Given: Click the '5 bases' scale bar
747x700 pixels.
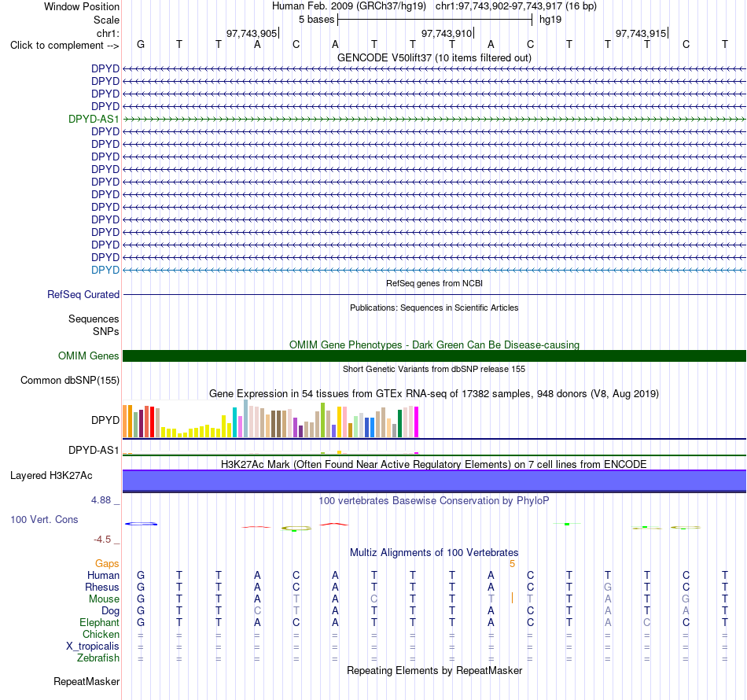Looking at the screenshot, I should tap(435, 20).
